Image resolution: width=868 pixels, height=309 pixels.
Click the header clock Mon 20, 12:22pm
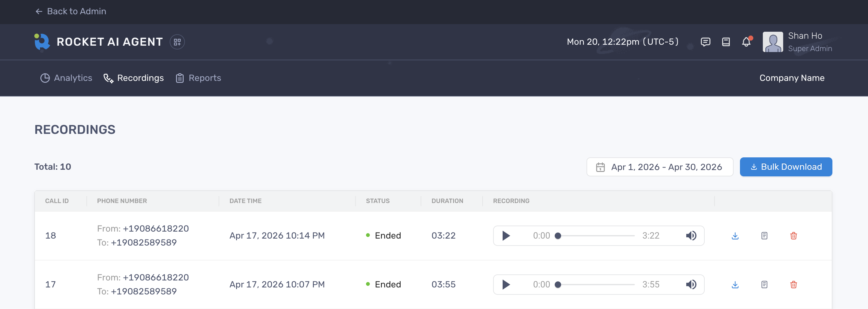tap(623, 42)
